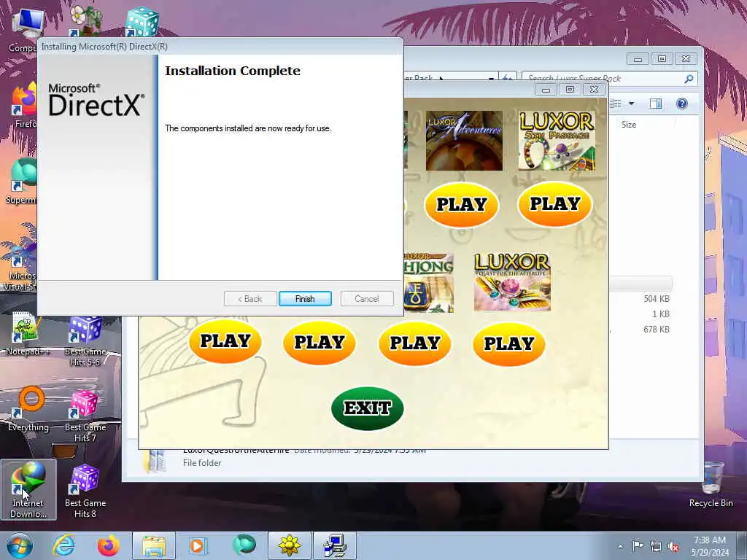Sort by the Size column header
The image size is (747, 560).
629,125
